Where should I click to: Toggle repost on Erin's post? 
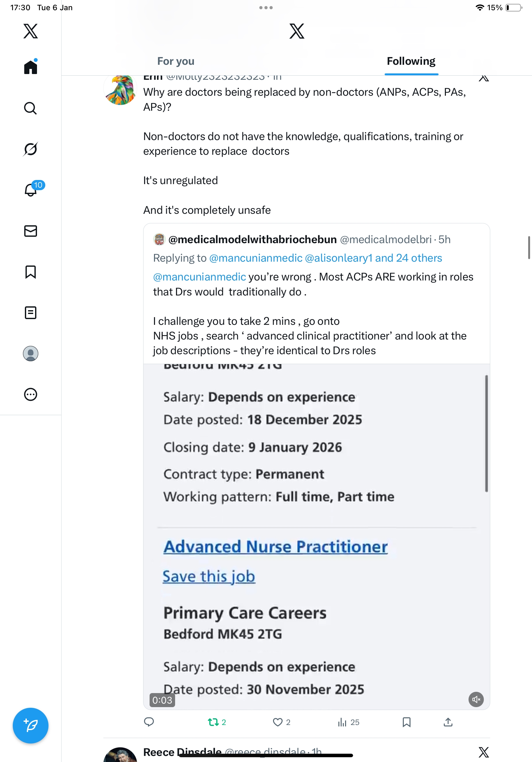click(x=213, y=722)
